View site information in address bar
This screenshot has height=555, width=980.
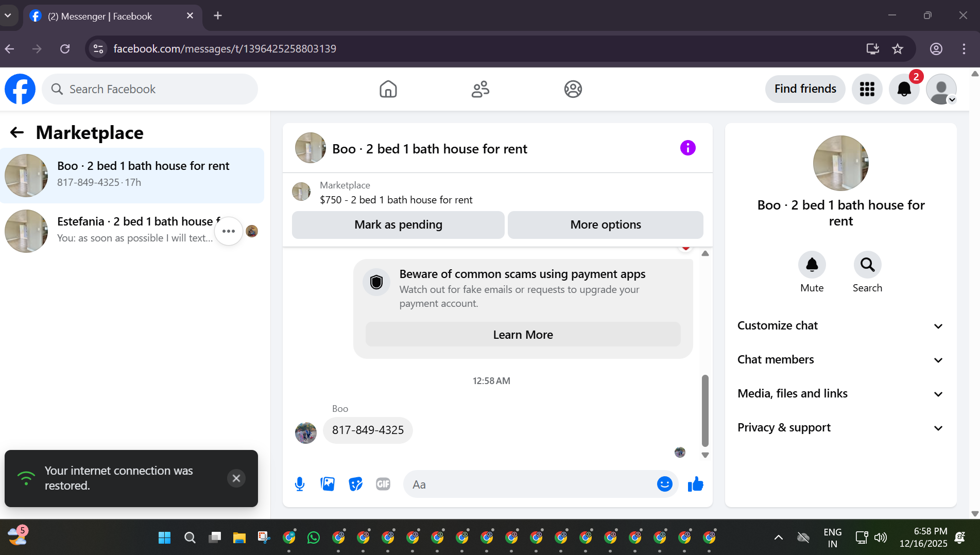coord(98,49)
